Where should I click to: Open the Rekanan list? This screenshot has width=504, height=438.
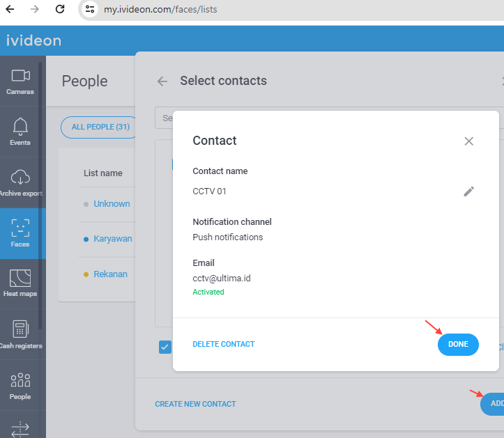[110, 274]
